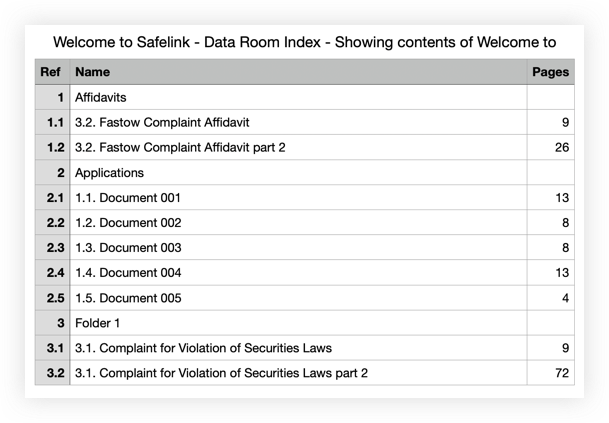Click the Pages column header
This screenshot has height=423, width=609.
pyautogui.click(x=550, y=72)
